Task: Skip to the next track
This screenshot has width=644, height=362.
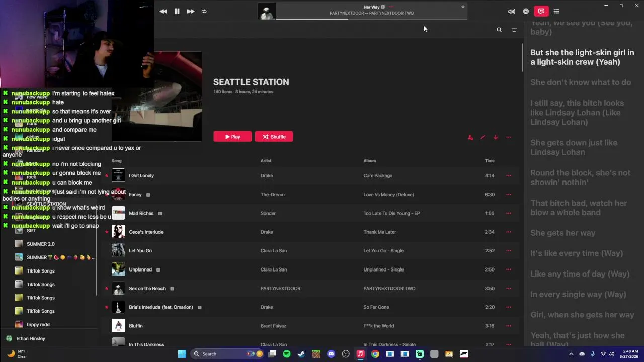Action: pos(191,11)
